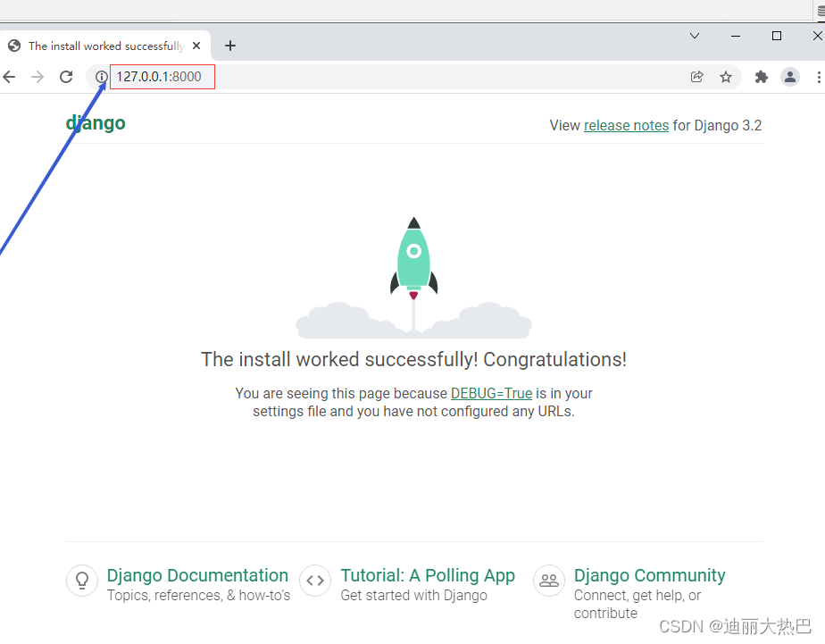Click the browser back arrow
Viewport: 825px width, 644px height.
9,77
